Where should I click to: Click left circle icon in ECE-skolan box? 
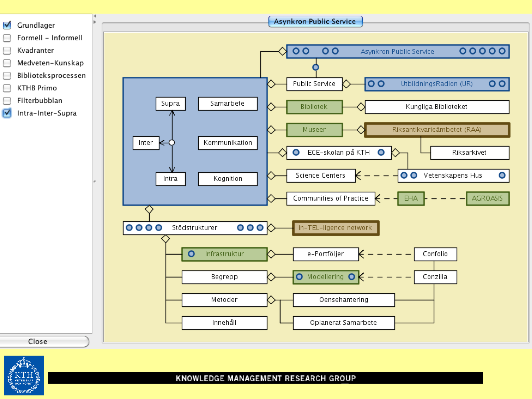click(296, 152)
